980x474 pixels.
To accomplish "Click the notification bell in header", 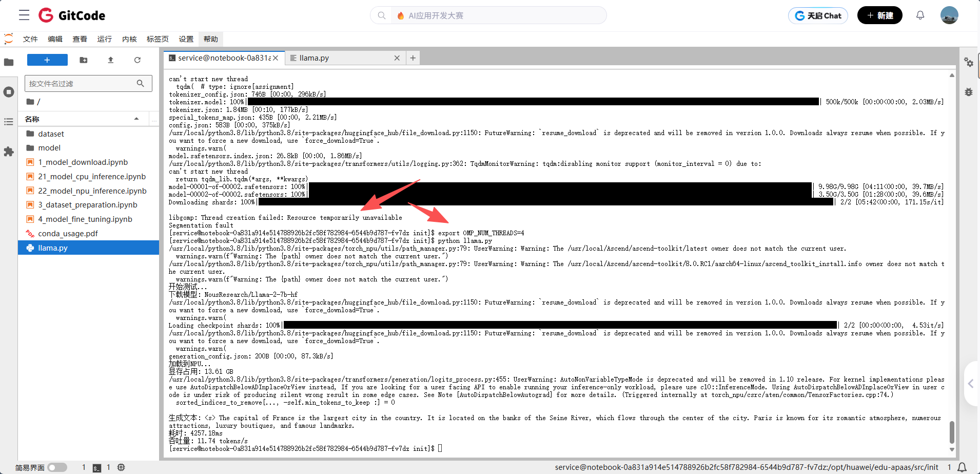I will pos(920,15).
